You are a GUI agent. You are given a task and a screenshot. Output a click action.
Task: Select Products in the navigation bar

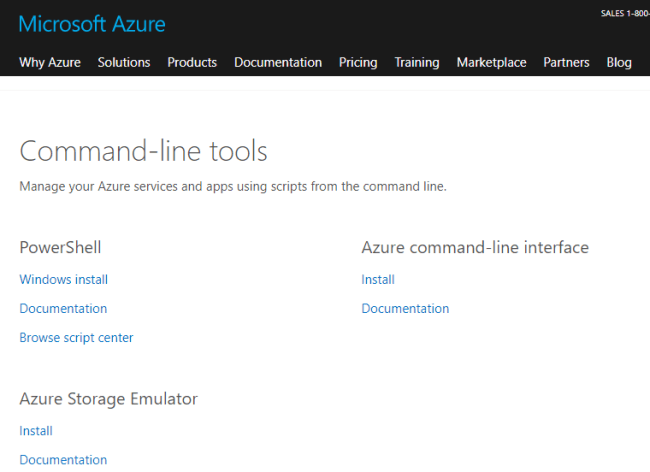[192, 62]
